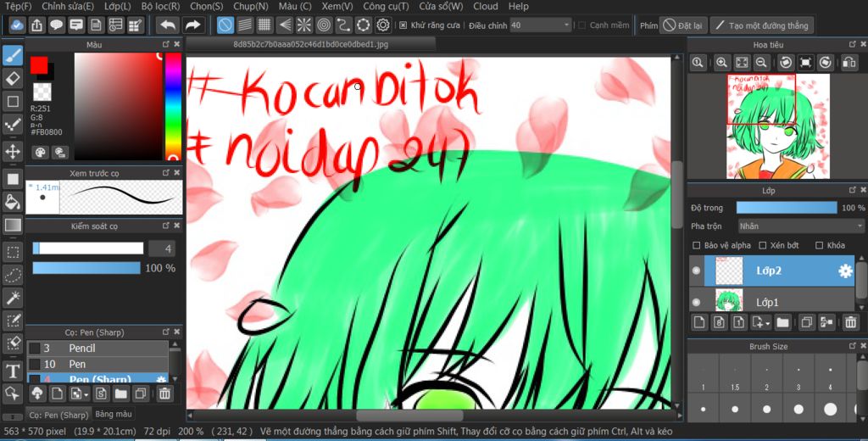
Task: Switch to the Bảng màu tab
Action: tap(114, 414)
